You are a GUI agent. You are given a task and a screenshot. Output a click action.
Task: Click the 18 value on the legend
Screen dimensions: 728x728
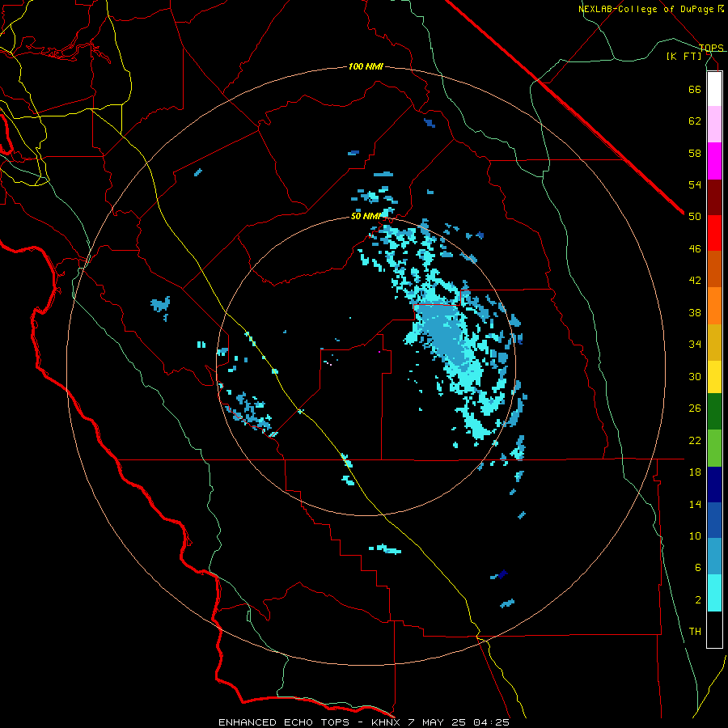(695, 472)
